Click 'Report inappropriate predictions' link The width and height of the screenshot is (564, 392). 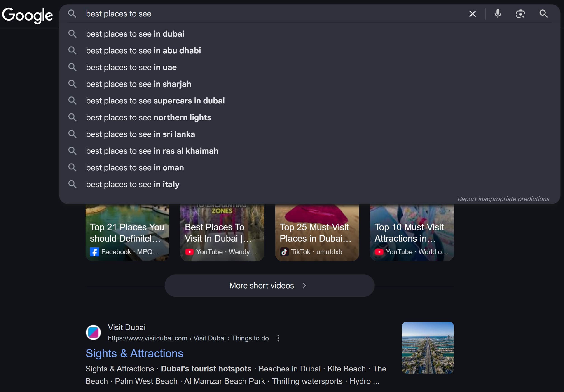[503, 199]
